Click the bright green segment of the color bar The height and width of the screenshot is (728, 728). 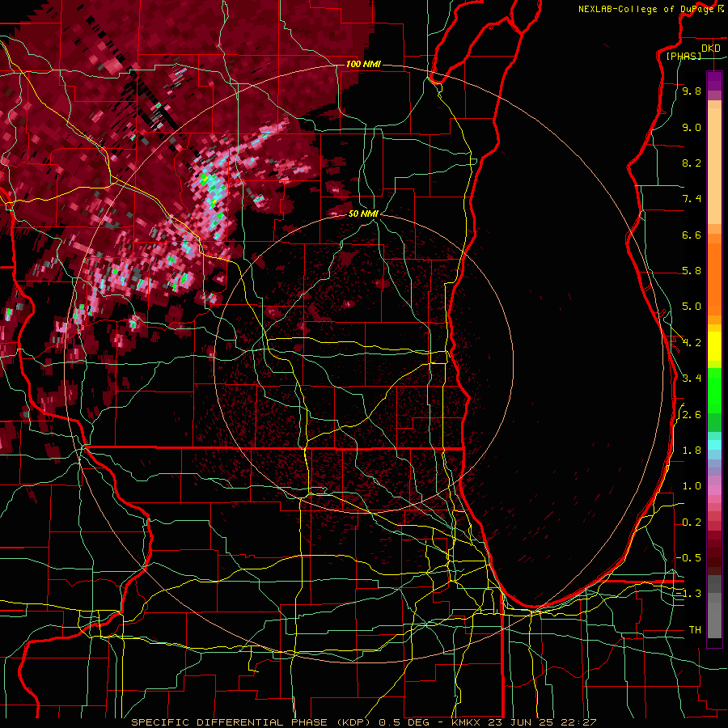(x=714, y=391)
